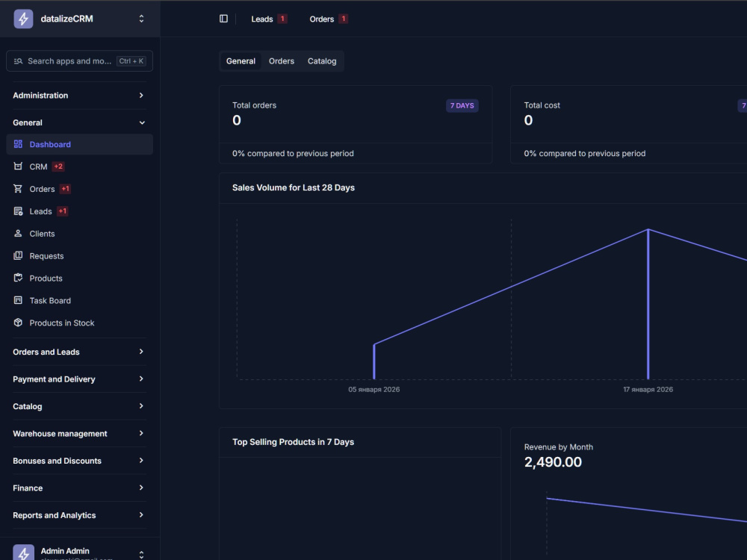Click the Orders shopping cart icon

pos(18,189)
